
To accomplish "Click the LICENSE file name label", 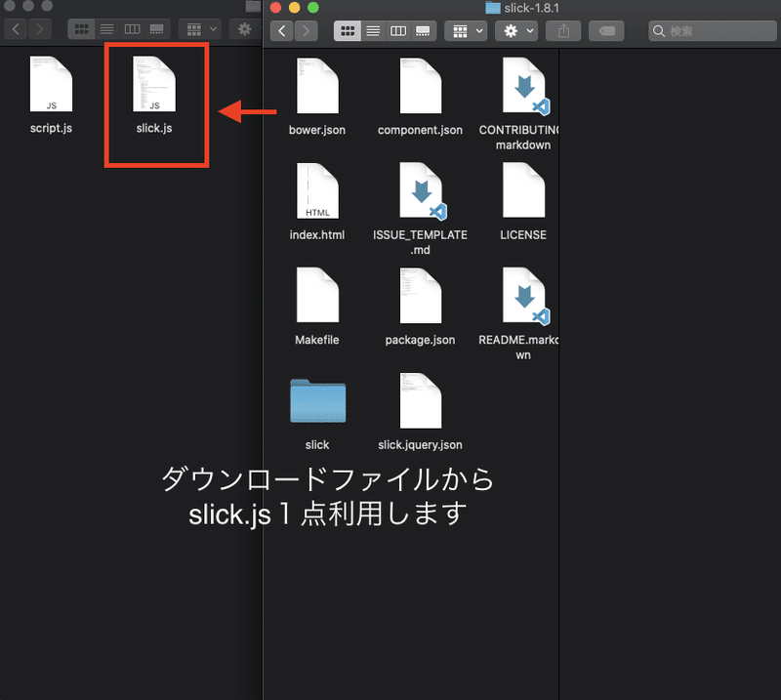I will coord(523,234).
